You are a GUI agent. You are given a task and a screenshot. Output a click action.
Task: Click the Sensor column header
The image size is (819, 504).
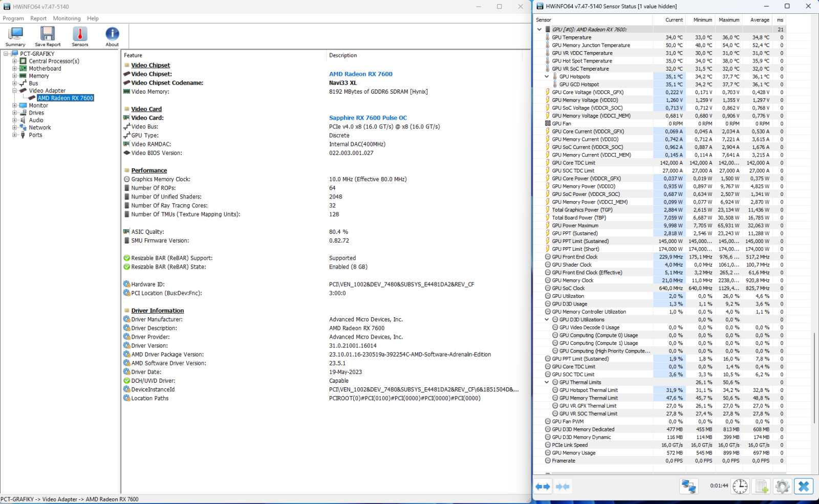[x=593, y=20]
